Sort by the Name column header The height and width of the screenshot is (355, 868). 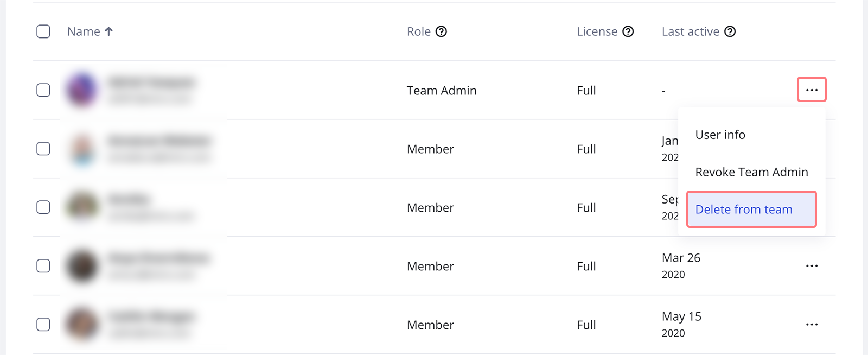(84, 31)
